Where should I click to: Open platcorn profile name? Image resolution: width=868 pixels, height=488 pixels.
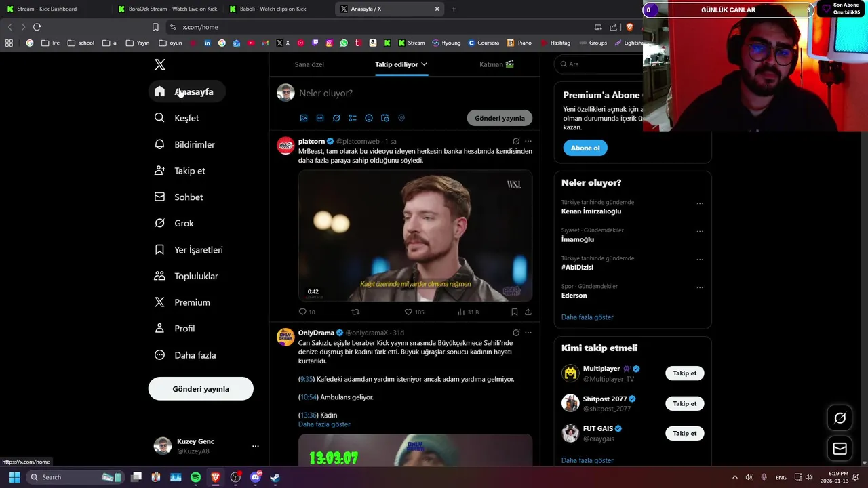[x=311, y=141]
